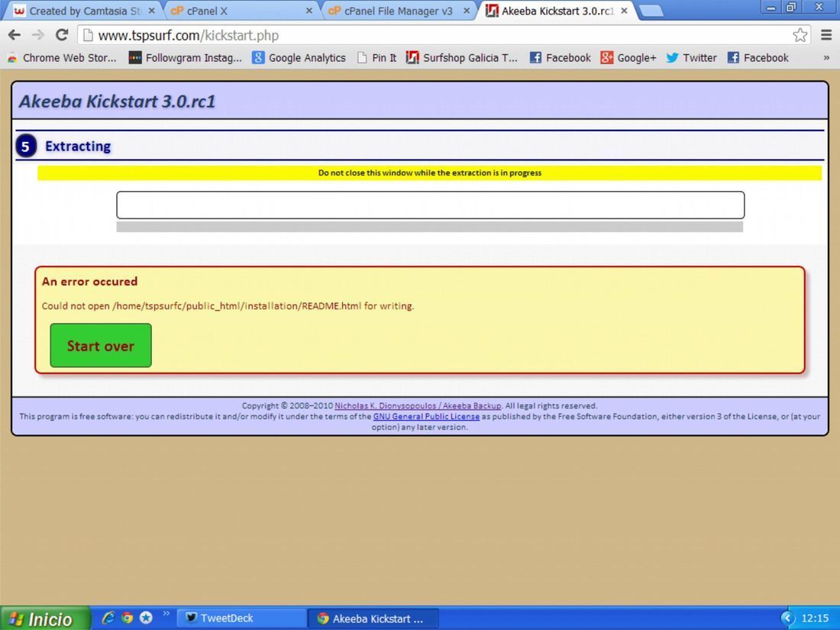Click the 'An error occured' heading
This screenshot has height=630, width=840.
coord(89,281)
